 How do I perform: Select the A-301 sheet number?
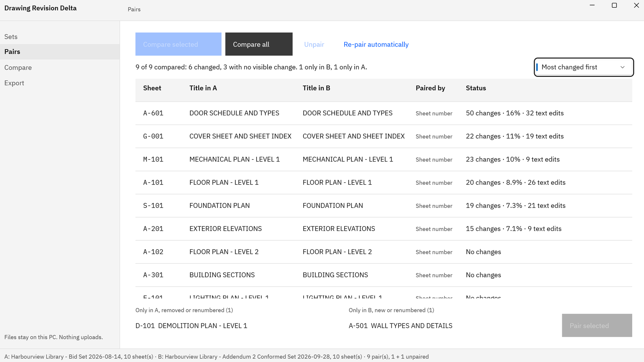pos(153,275)
